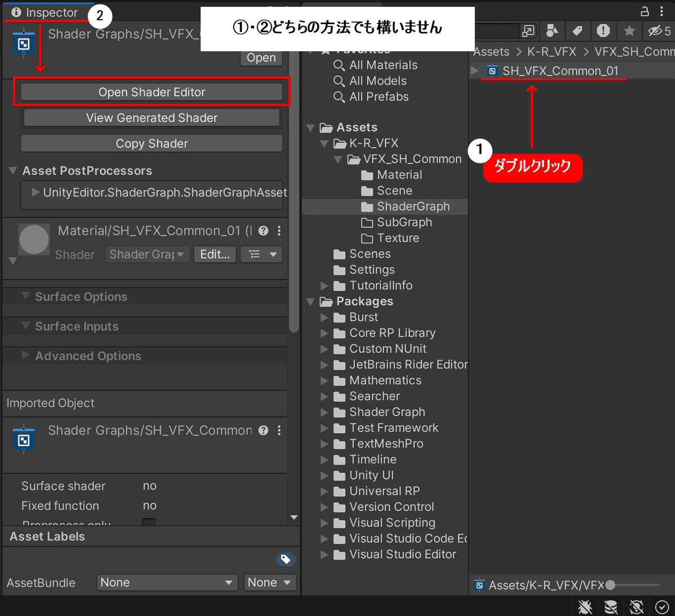Click the shader graph icon in Imported Object
The width and height of the screenshot is (675, 616).
coord(24,440)
